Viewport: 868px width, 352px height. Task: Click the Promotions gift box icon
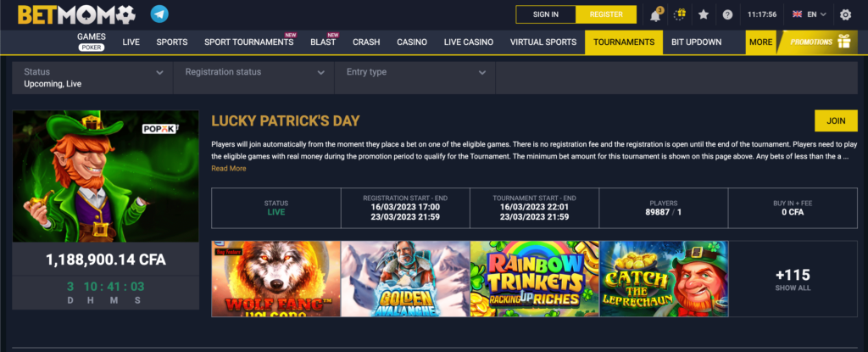pyautogui.click(x=843, y=42)
